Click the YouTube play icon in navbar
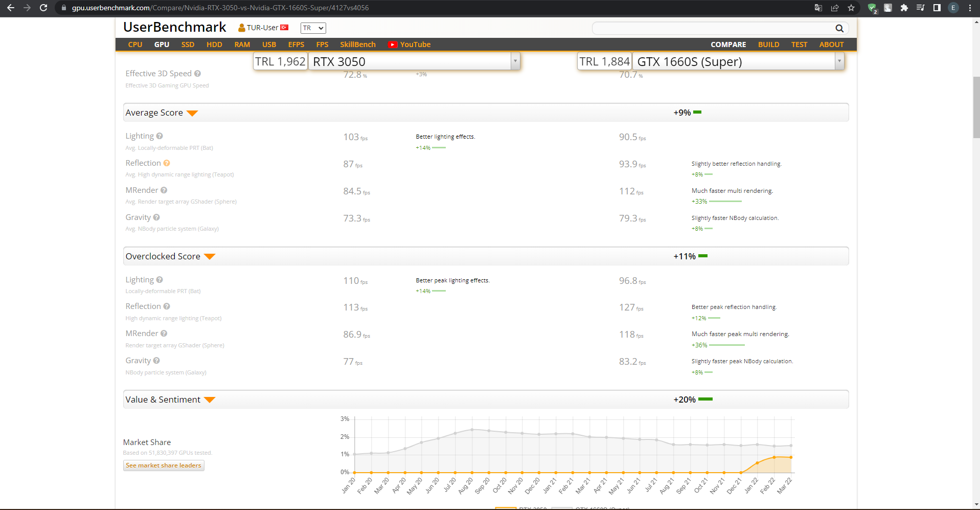This screenshot has width=980, height=510. (x=393, y=45)
